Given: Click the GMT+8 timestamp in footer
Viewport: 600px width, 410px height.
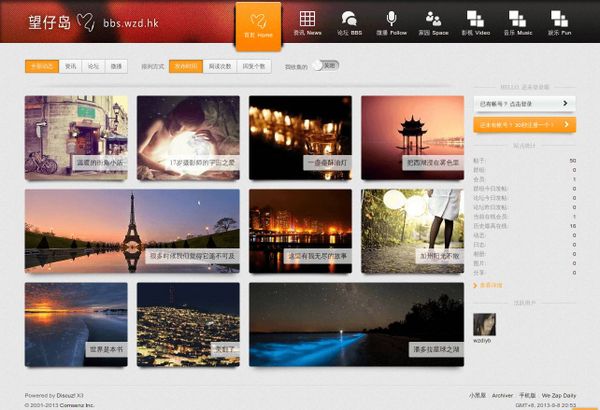Looking at the screenshot, I should click(545, 405).
